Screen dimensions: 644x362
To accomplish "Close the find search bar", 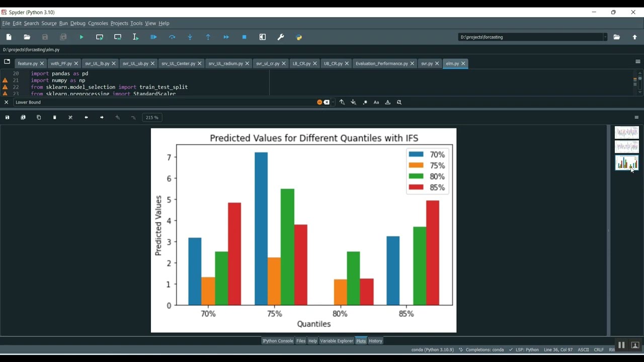I will 7,102.
